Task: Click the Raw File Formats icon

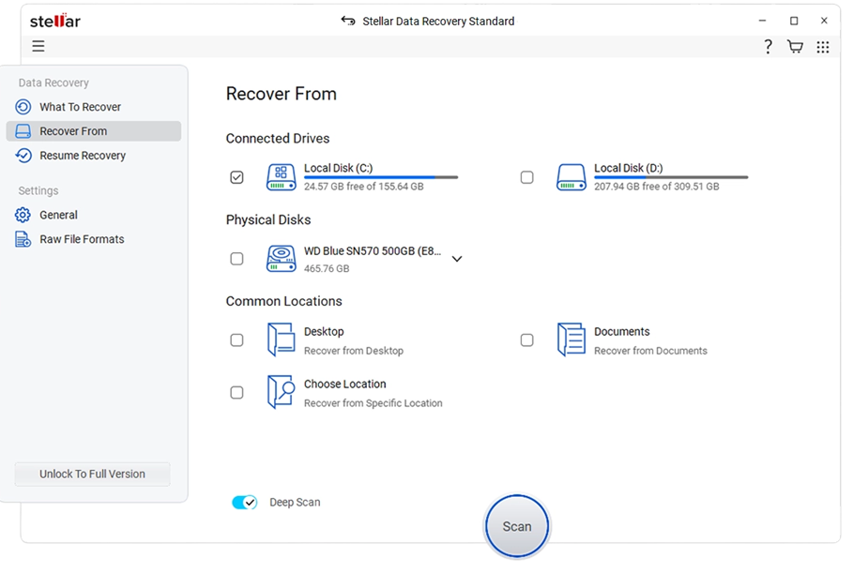Action: pyautogui.click(x=23, y=239)
